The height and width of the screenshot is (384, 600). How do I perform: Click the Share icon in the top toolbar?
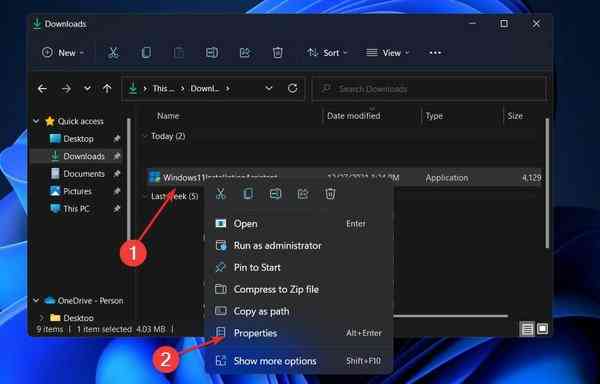[245, 52]
